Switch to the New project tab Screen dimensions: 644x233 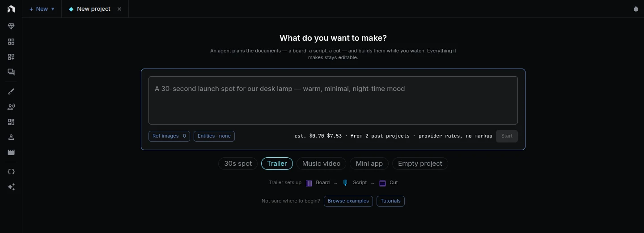(x=93, y=9)
